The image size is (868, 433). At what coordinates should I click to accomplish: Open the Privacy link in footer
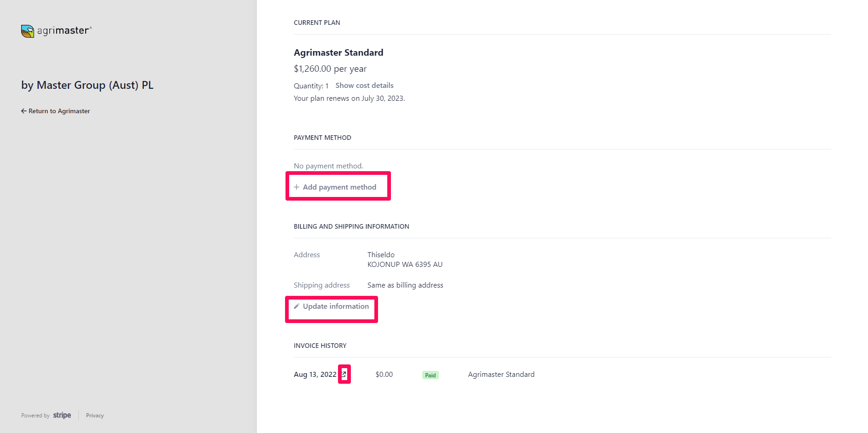point(95,416)
